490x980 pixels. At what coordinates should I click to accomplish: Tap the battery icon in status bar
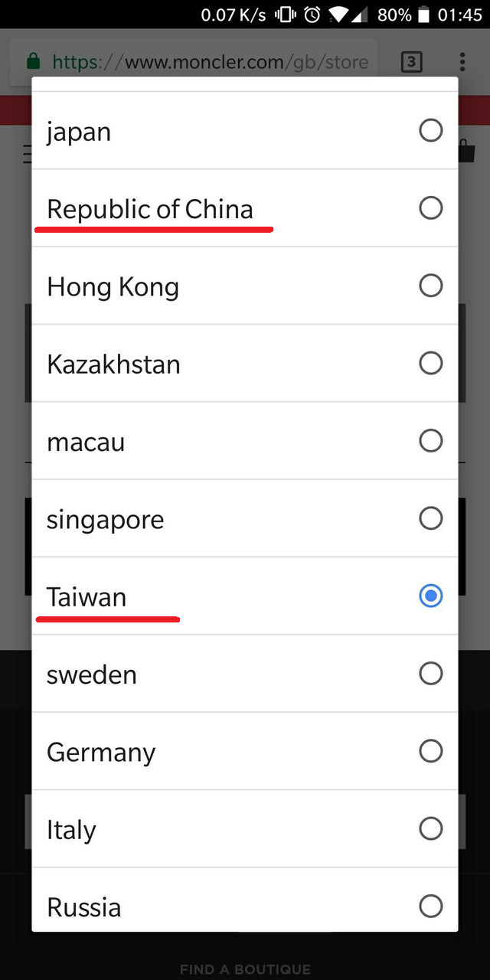425,15
